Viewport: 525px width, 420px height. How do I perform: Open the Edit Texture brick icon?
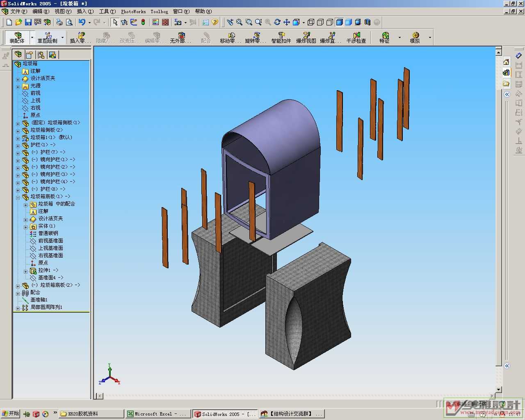click(165, 22)
